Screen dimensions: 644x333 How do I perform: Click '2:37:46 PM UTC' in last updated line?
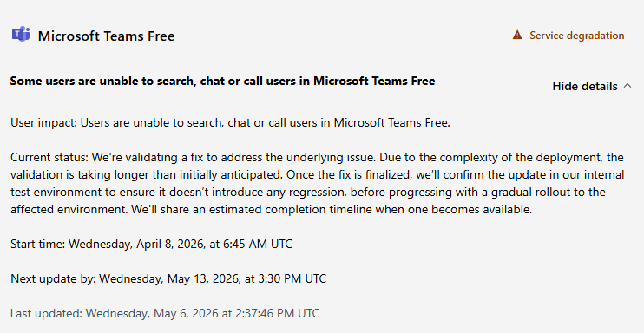[277, 313]
